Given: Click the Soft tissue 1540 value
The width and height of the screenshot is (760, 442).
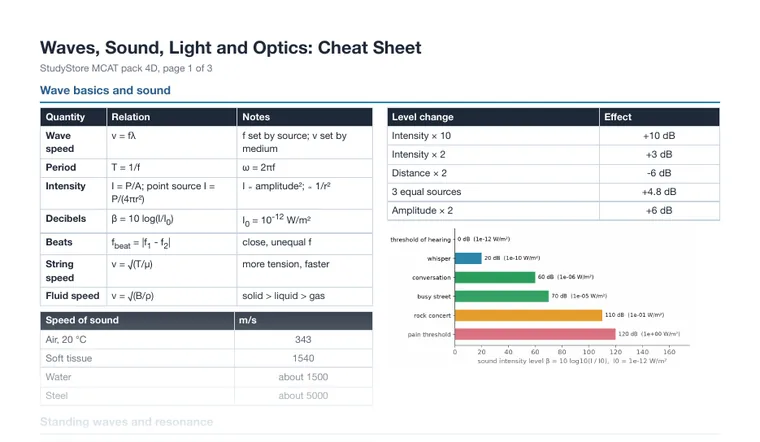Looking at the screenshot, I should 303,358.
